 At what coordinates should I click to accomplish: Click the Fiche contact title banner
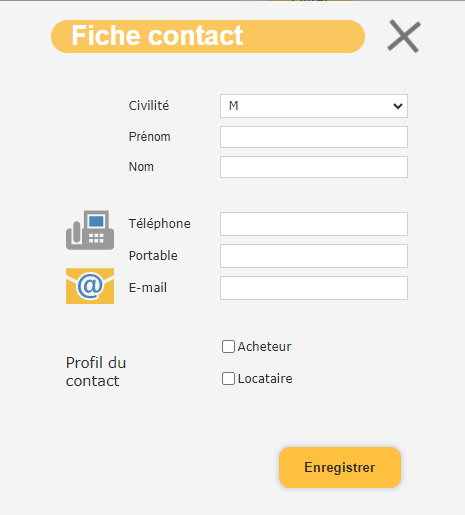click(x=208, y=36)
